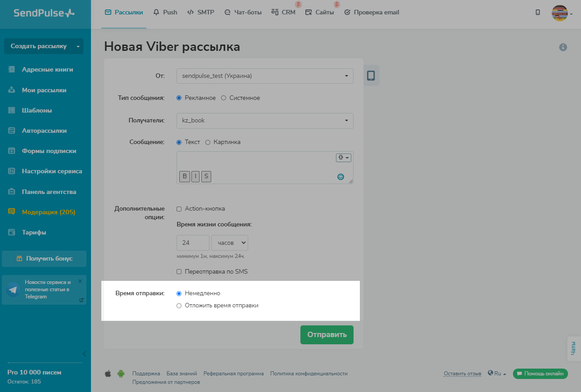This screenshot has width=581, height=392.
Task: Click the Помощь онлайн button
Action: pyautogui.click(x=540, y=374)
